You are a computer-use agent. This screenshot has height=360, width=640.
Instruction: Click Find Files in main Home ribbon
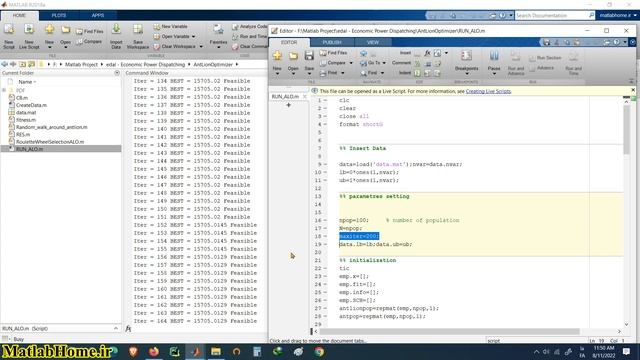(89, 31)
